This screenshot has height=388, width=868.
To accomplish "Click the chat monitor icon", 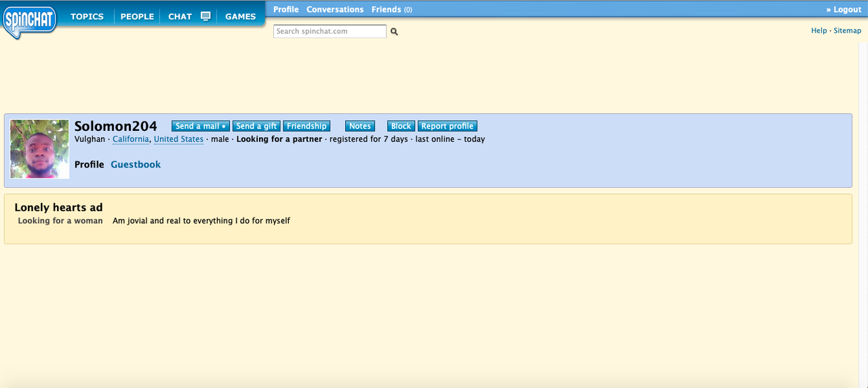I will (205, 16).
